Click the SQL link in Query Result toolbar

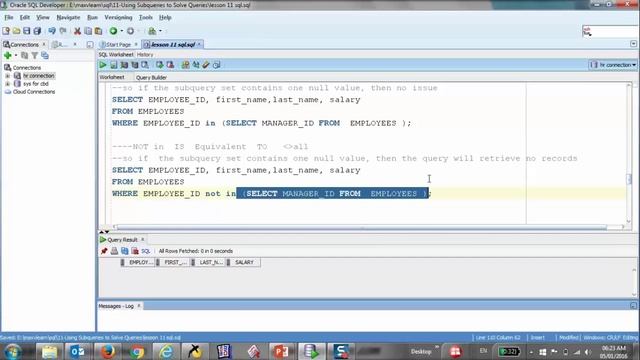point(146,251)
